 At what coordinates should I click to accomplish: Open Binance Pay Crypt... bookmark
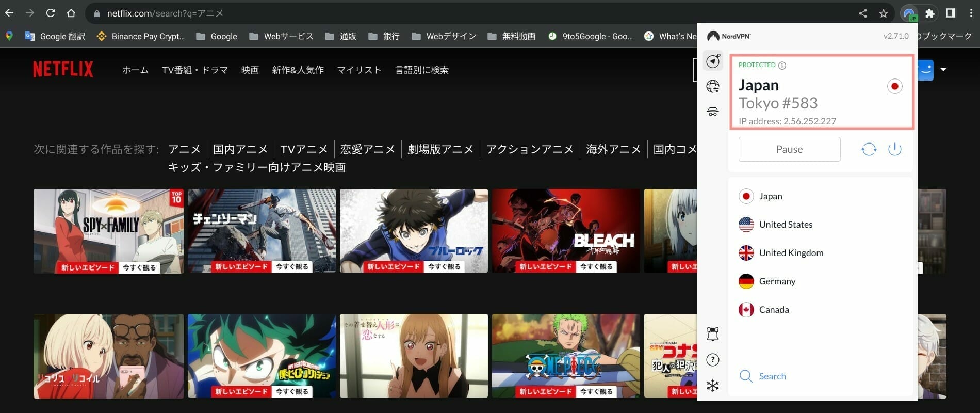(140, 36)
